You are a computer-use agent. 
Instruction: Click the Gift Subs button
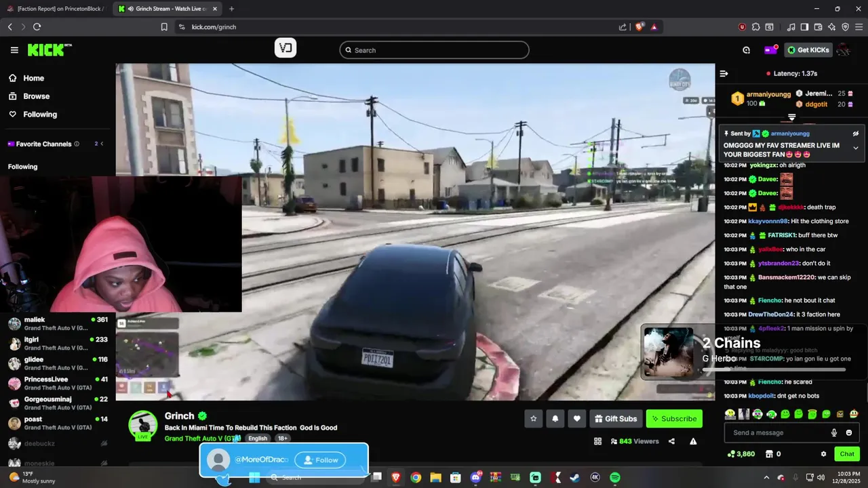pyautogui.click(x=616, y=419)
